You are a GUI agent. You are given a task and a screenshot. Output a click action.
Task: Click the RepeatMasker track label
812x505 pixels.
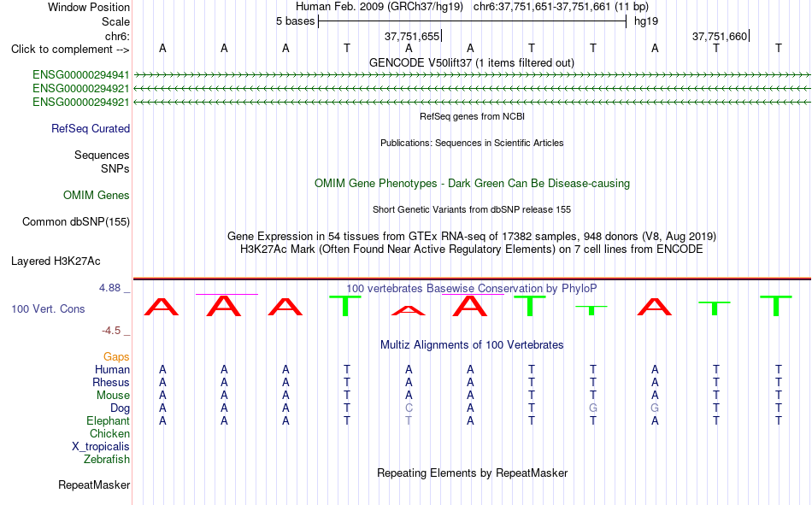point(94,484)
